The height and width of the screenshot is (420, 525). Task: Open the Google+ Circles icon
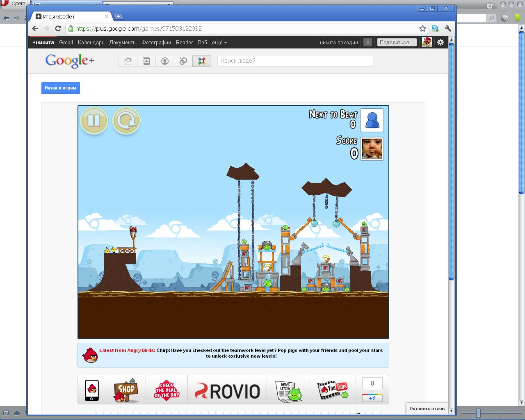tap(183, 61)
